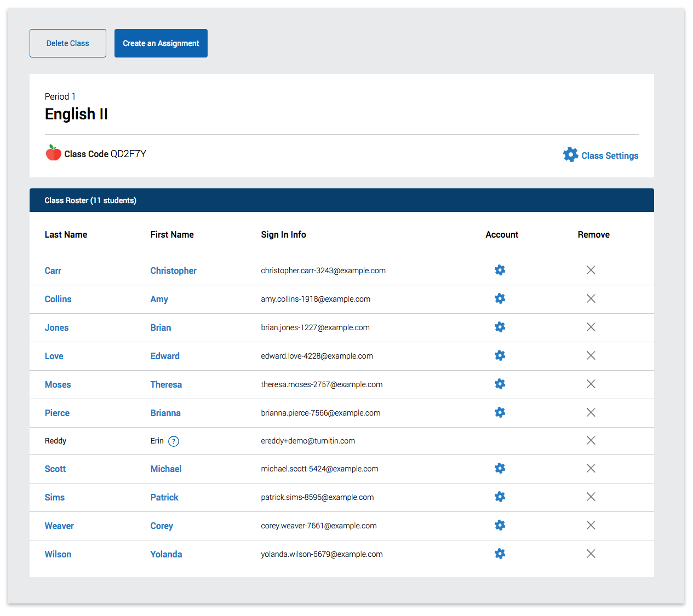693x616 pixels.
Task: Open account settings for Christopher Carr
Action: tap(500, 270)
